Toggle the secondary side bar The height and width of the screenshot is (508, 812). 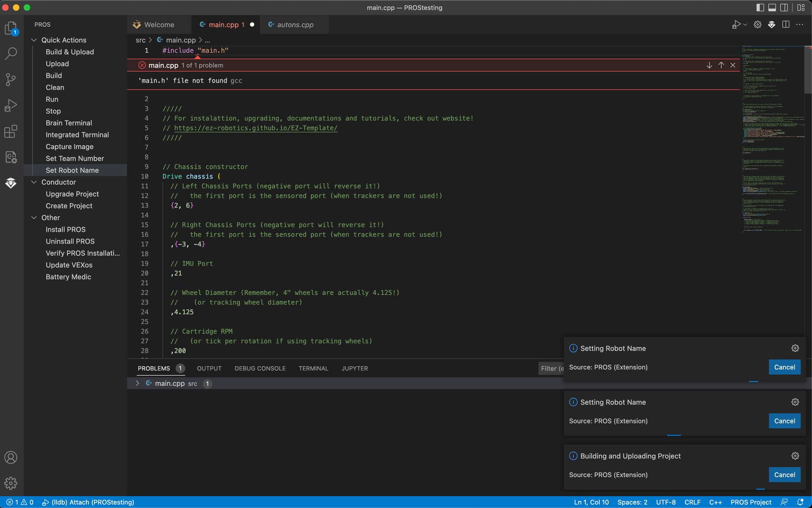click(784, 8)
